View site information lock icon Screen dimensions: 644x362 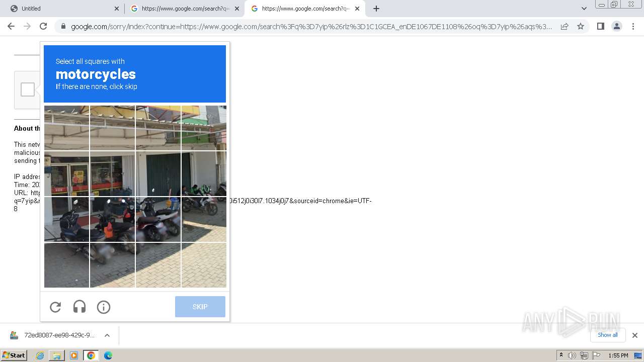point(63,27)
